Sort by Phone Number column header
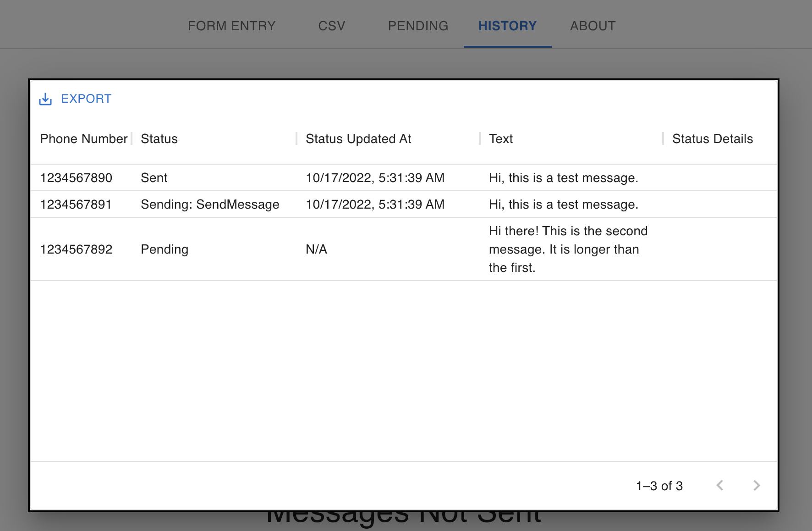Image resolution: width=812 pixels, height=531 pixels. tap(83, 138)
